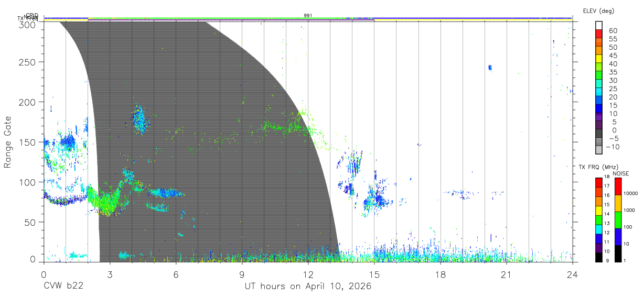Click the y-axis tick label '100'

28,182
